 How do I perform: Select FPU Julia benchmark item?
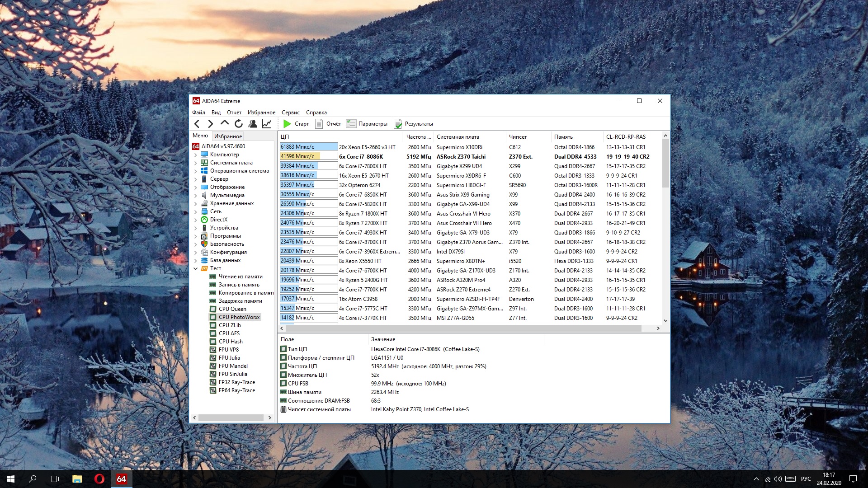(229, 358)
